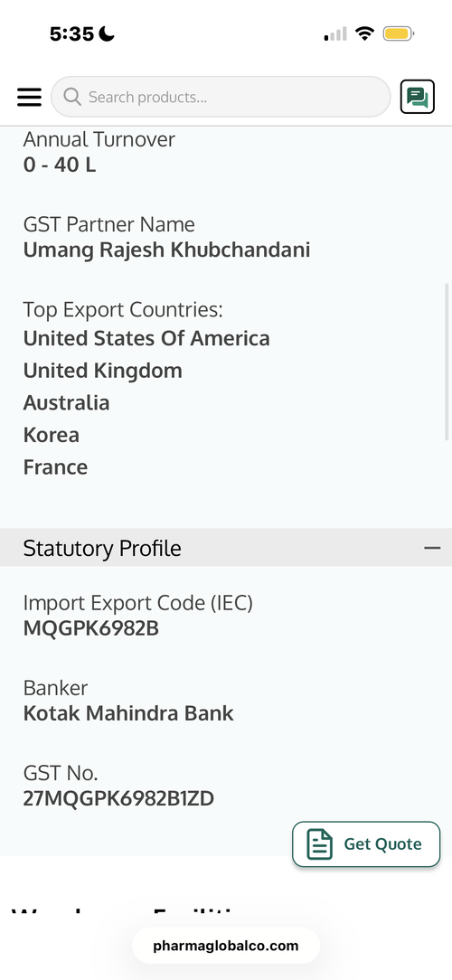Tap the search magnifier icon

point(72,97)
